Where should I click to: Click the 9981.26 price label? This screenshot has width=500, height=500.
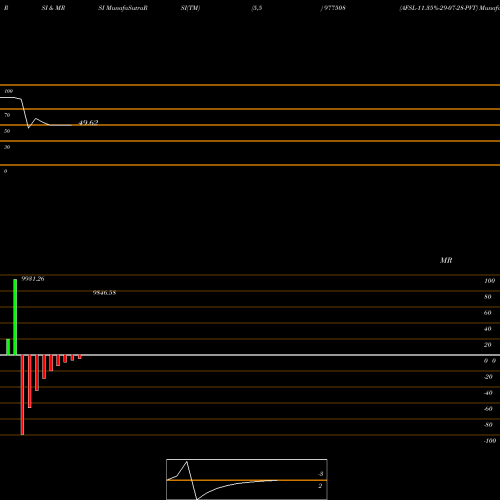point(33,279)
